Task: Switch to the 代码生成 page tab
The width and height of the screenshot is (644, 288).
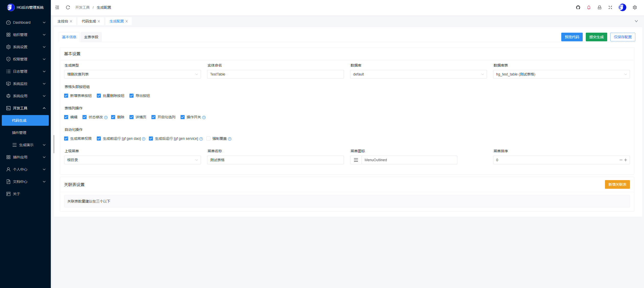Action: (x=89, y=21)
